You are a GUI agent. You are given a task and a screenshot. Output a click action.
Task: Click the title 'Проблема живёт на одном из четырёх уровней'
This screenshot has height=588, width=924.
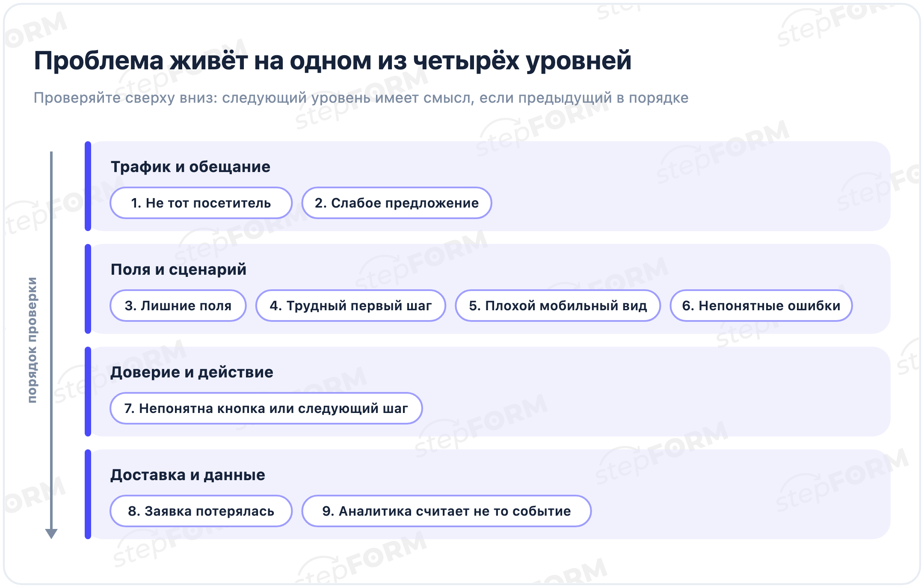coord(332,60)
